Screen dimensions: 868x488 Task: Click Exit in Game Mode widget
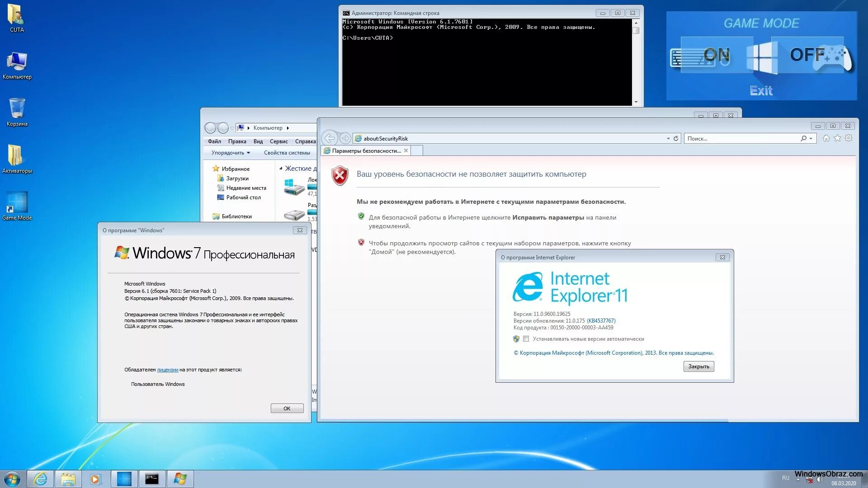point(761,91)
